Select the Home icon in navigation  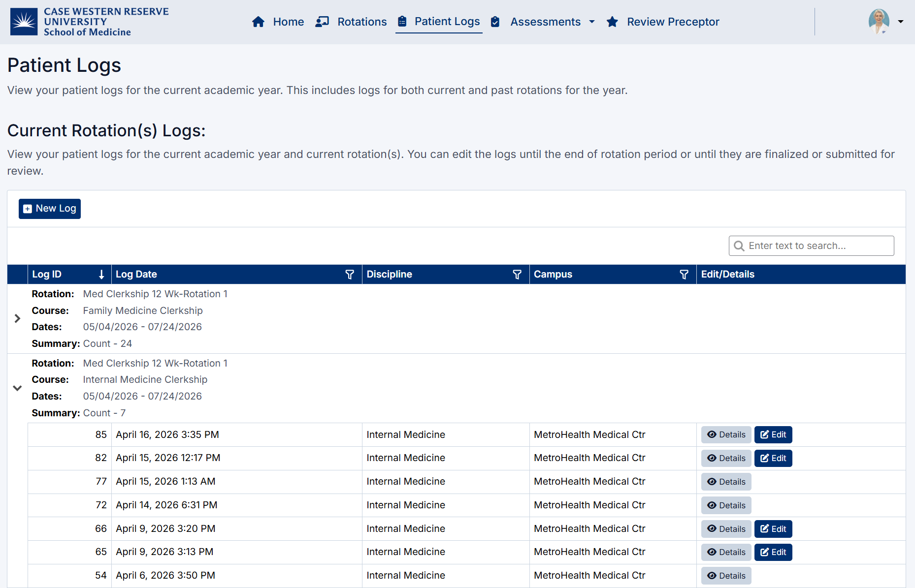pos(258,22)
